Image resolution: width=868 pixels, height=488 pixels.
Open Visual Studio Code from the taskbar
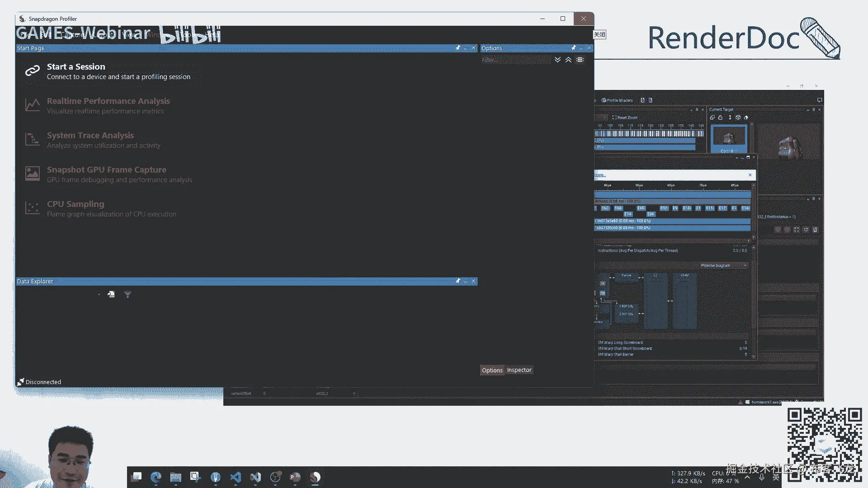(x=236, y=477)
